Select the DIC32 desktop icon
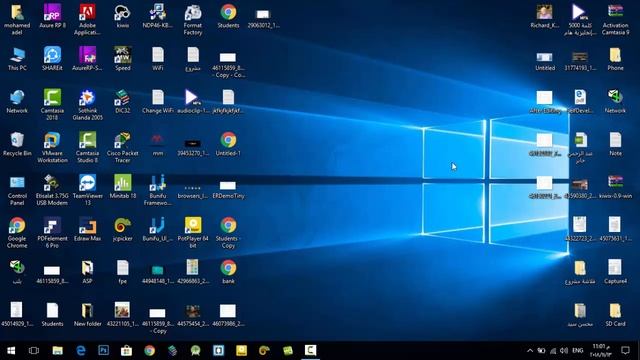This screenshot has width=640, height=360. tap(122, 101)
